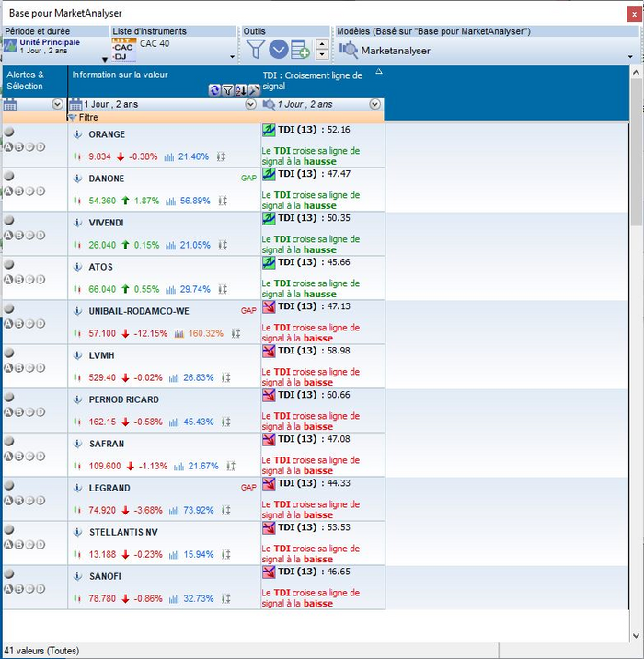Click the Information sur la valeur column header

[121, 75]
